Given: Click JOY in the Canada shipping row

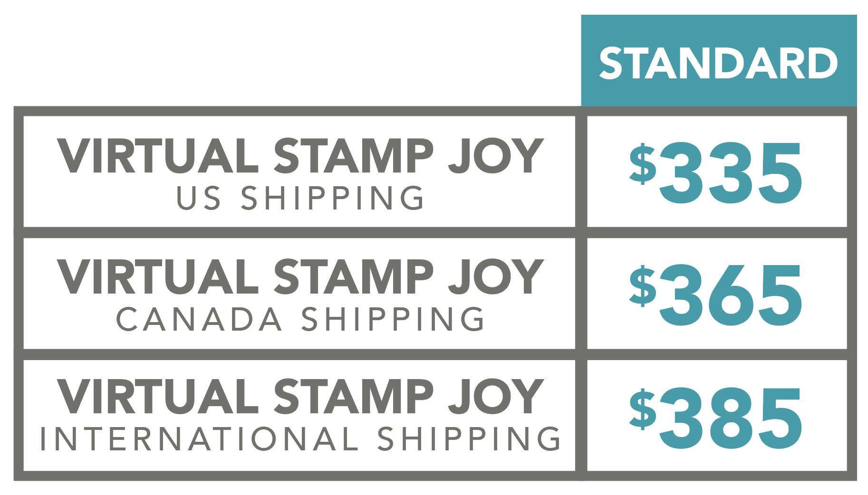Looking at the screenshot, I should pos(496,276).
